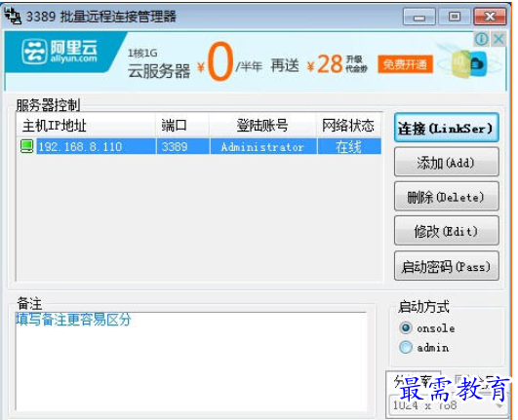
Task: Click the ad info icon
Action: [481, 39]
